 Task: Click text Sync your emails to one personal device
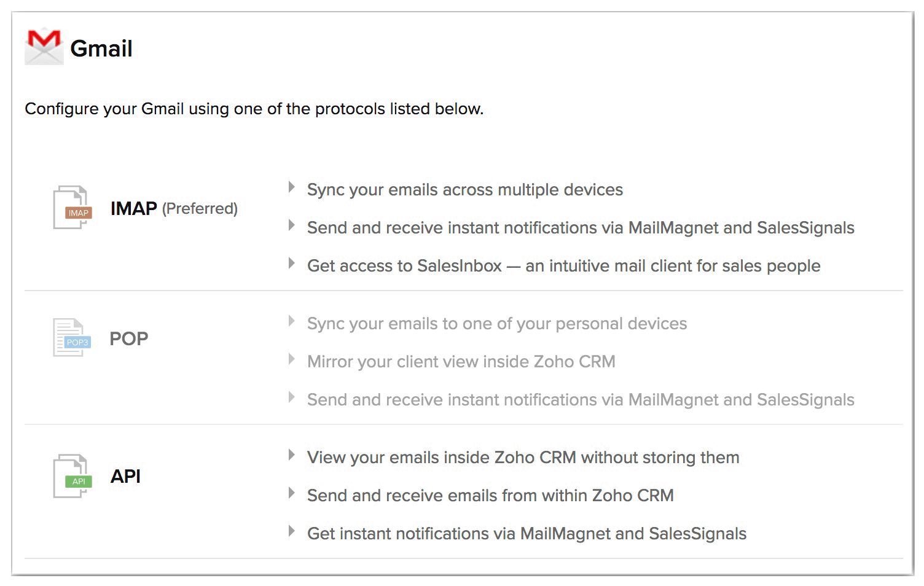coord(496,324)
